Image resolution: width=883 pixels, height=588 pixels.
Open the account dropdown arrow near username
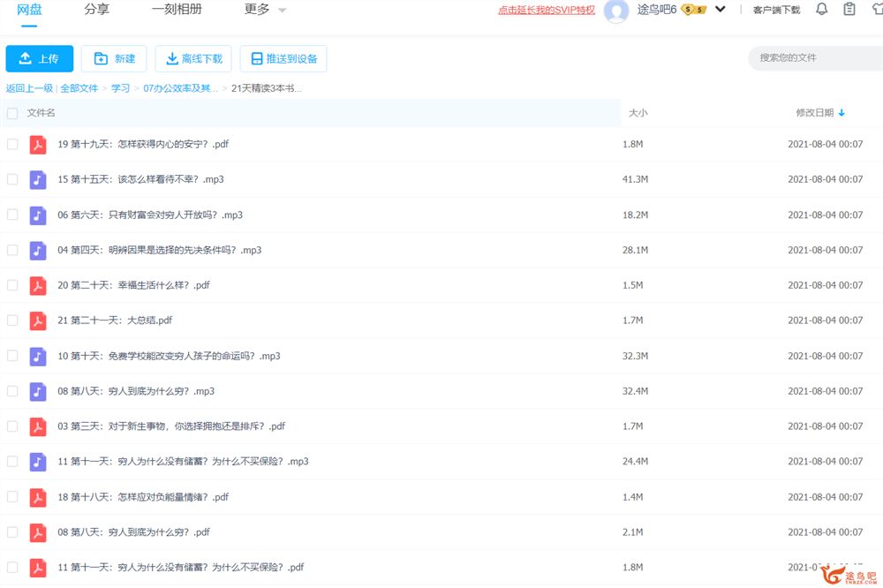pos(721,10)
